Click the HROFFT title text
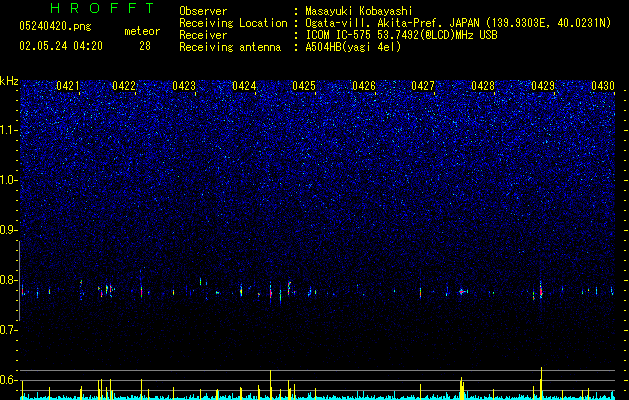The image size is (629, 400). pyautogui.click(x=103, y=8)
